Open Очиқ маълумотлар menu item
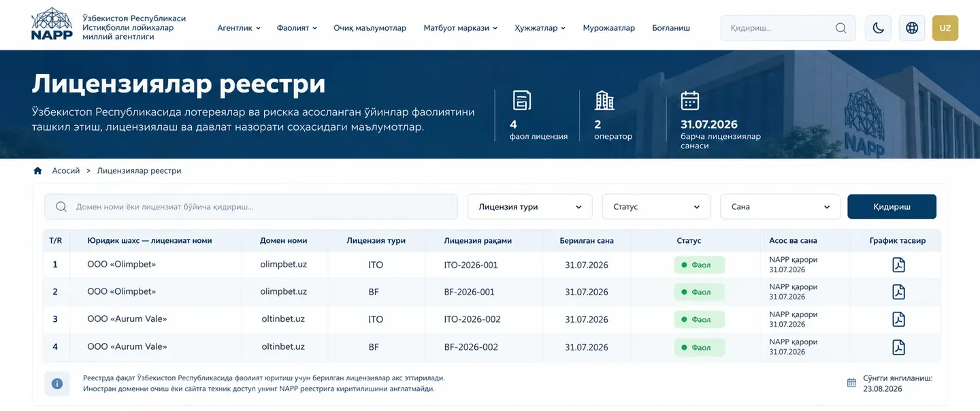The height and width of the screenshot is (411, 980). click(370, 28)
